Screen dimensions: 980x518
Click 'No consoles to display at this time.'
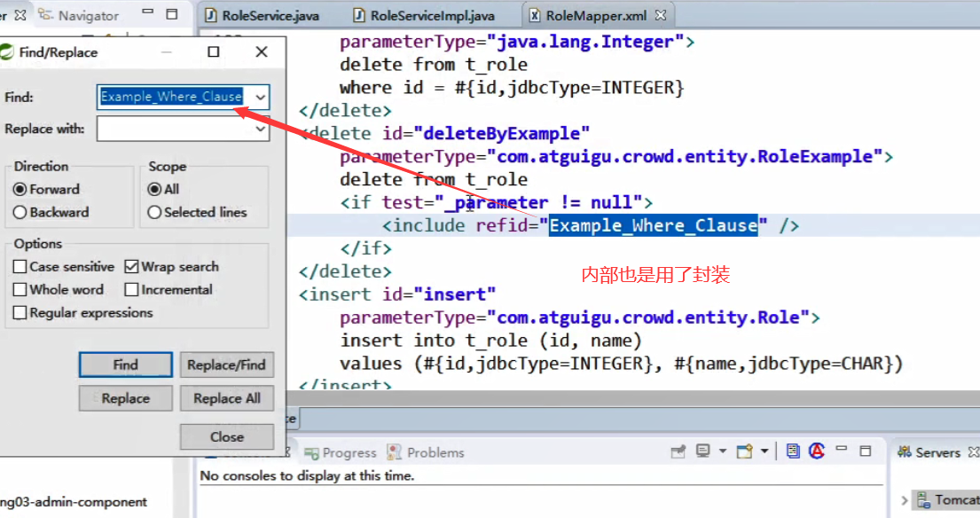(x=307, y=475)
